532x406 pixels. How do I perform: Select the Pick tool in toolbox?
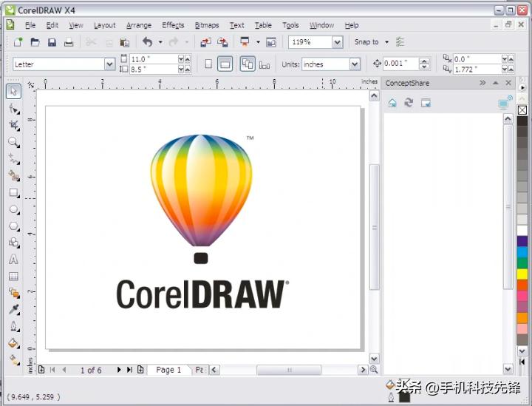(x=13, y=91)
